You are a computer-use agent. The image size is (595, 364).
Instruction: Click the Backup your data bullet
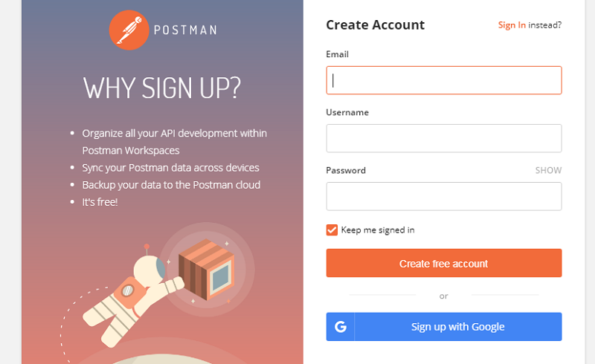point(171,185)
